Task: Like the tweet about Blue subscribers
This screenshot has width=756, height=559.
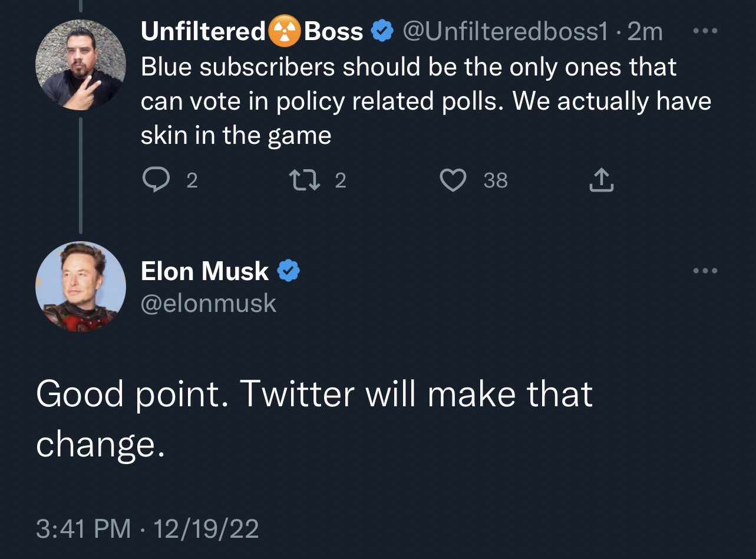Action: click(x=453, y=180)
